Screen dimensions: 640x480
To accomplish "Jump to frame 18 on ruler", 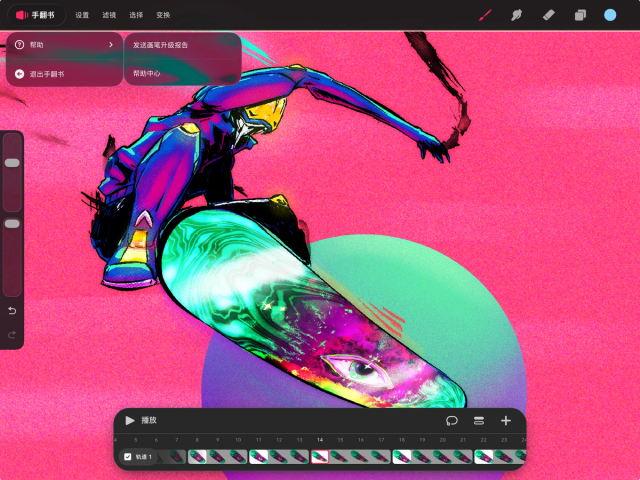I will (402, 440).
